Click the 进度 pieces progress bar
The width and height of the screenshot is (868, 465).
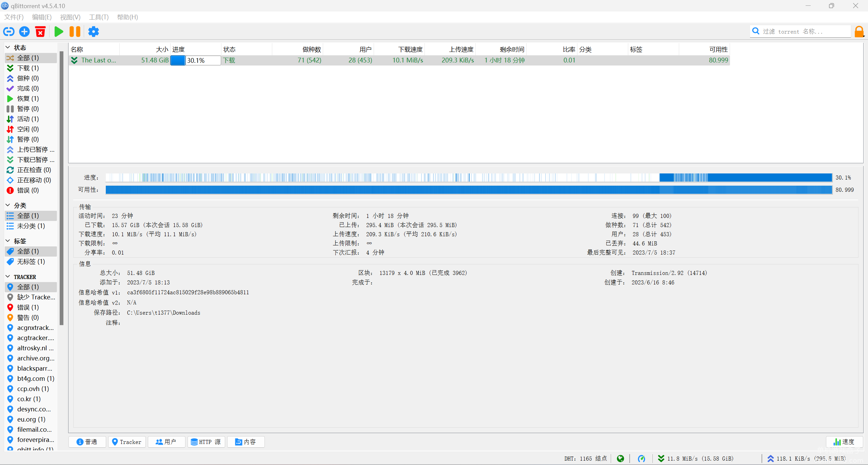[x=469, y=178]
